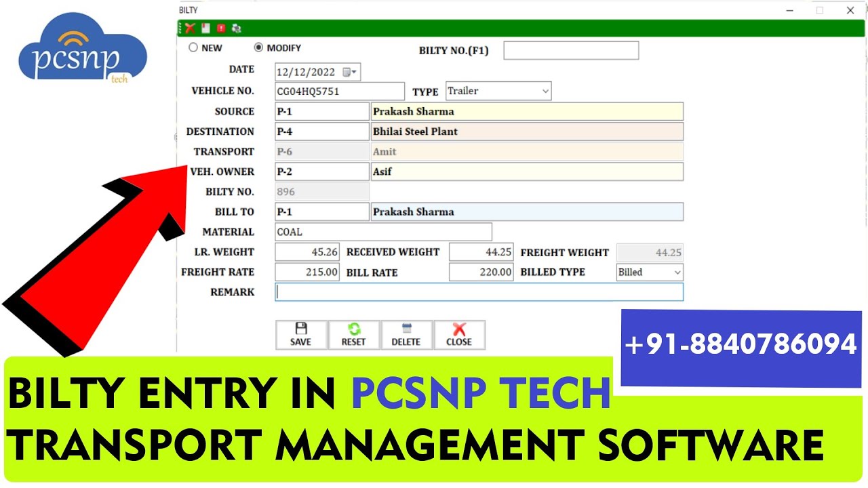Viewport: 868px width, 488px height.
Task: Maximize the BILTY window
Action: pos(820,10)
